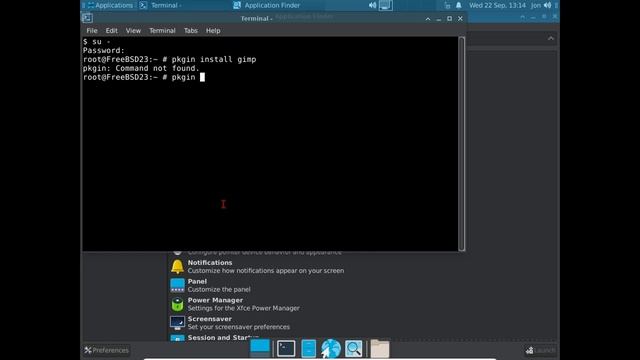Collapse Application Finder with the up chevron
The image size is (640, 360).
[551, 38]
